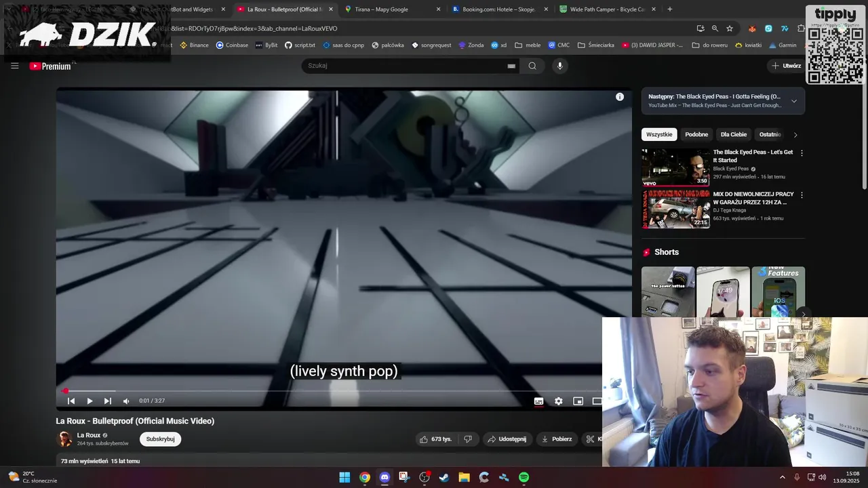Image resolution: width=868 pixels, height=488 pixels.
Task: Open Chrome from the taskbar
Action: tap(365, 477)
